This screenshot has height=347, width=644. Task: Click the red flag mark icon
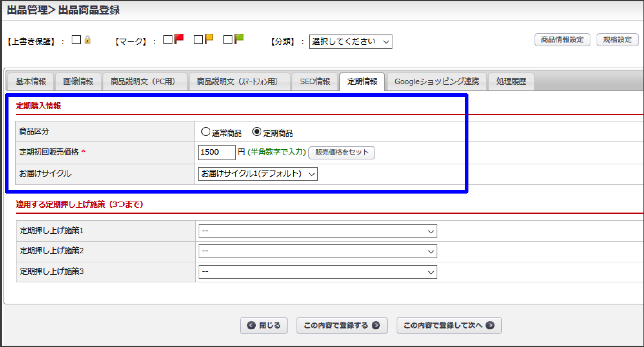[179, 39]
